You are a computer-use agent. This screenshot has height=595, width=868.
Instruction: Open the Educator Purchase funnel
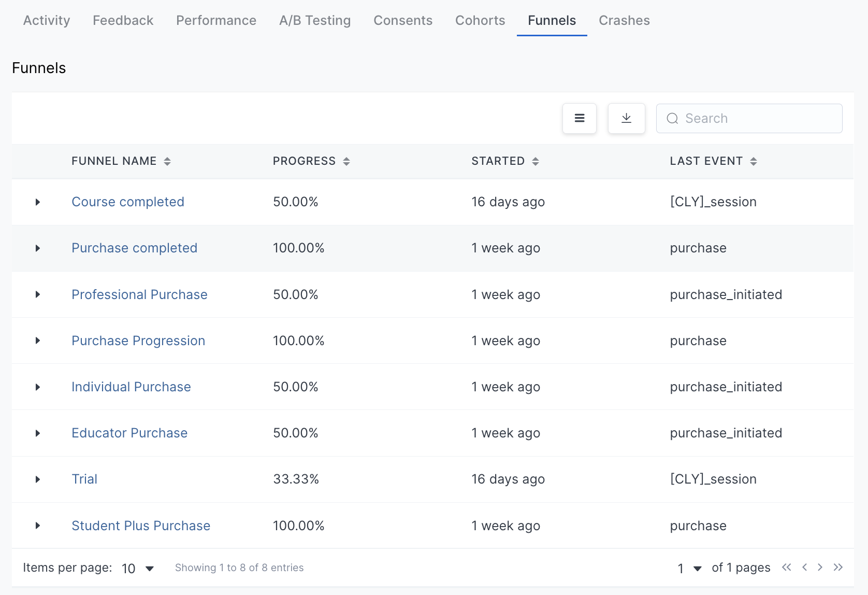pyautogui.click(x=129, y=433)
